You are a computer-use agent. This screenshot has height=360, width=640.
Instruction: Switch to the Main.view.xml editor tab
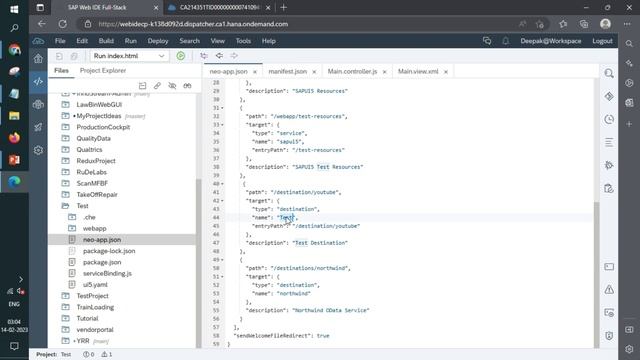click(418, 71)
